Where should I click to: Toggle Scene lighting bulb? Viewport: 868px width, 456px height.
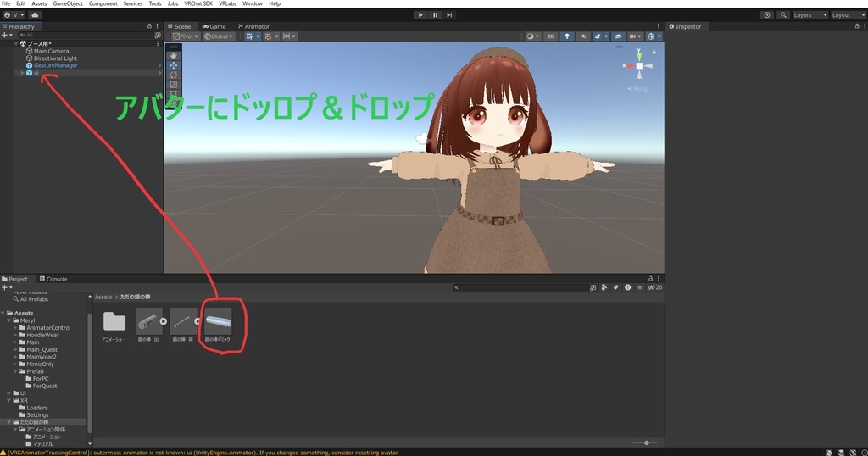(566, 36)
